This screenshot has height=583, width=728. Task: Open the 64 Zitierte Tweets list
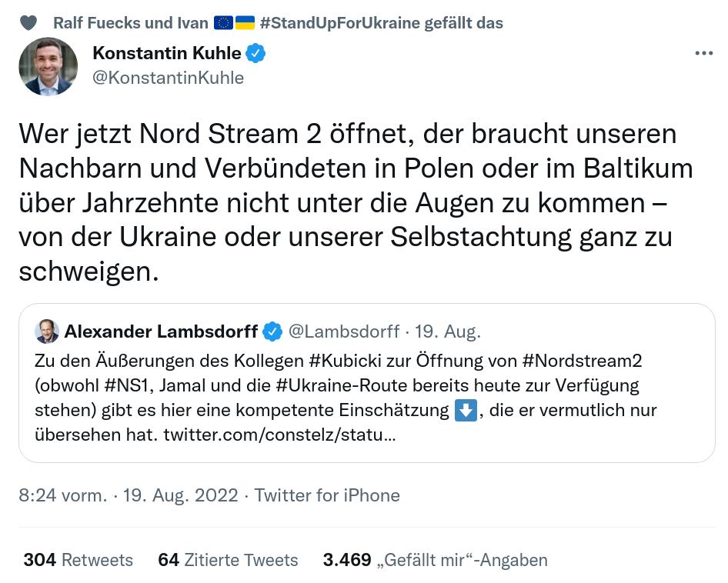click(228, 560)
